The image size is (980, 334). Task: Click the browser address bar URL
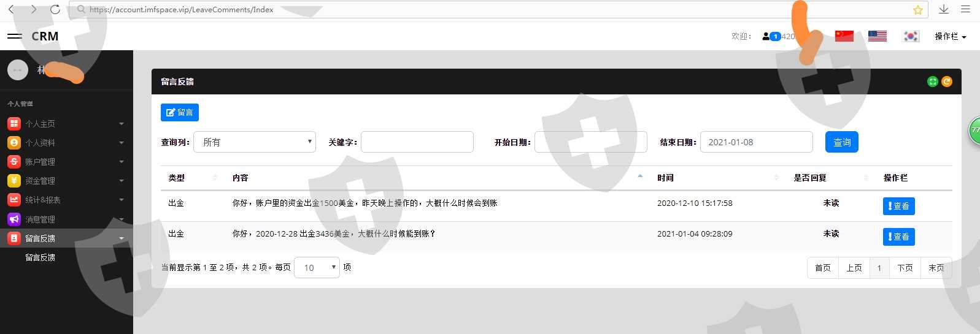click(x=182, y=9)
